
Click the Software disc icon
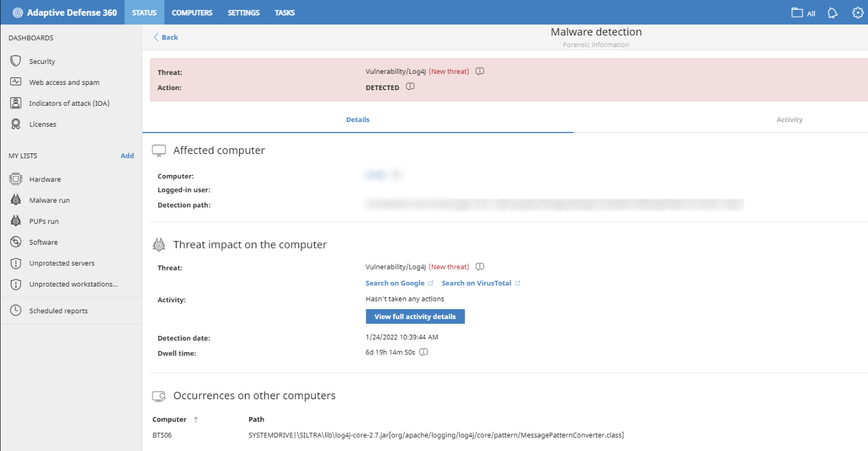click(16, 242)
